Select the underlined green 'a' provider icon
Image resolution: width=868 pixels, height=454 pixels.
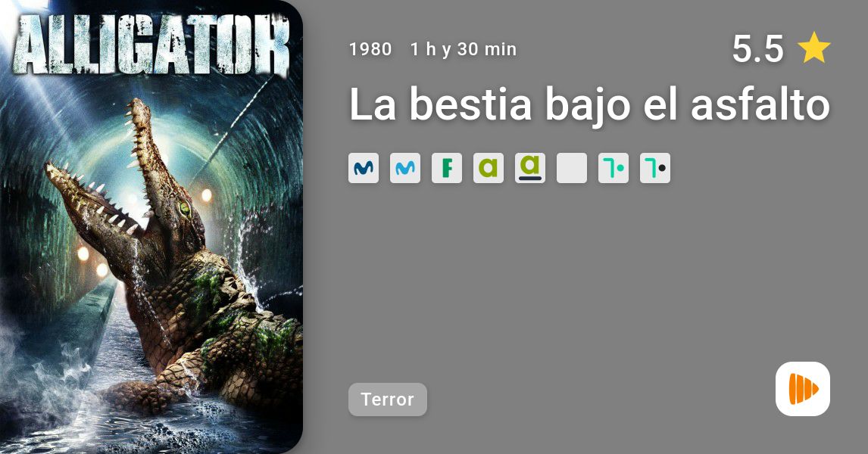pyautogui.click(x=530, y=168)
